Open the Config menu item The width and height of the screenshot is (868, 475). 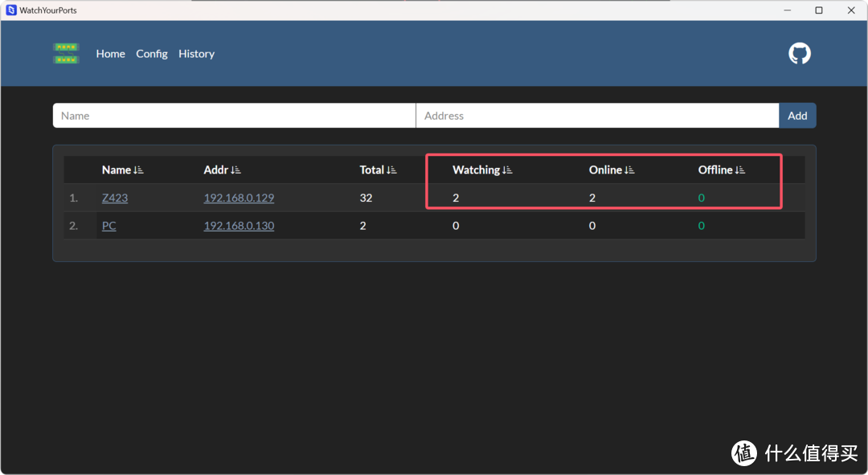pos(151,54)
